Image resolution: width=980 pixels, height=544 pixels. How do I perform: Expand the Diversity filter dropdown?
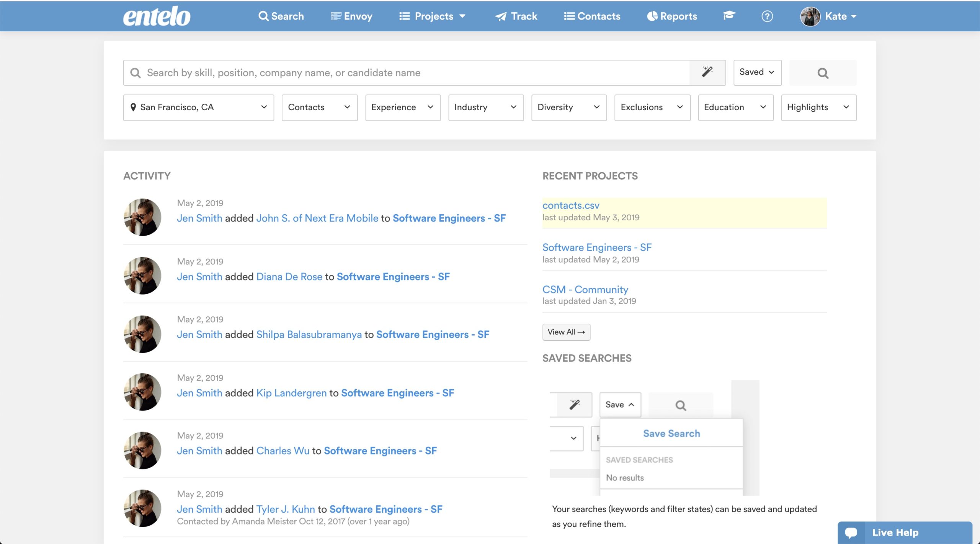coord(568,106)
